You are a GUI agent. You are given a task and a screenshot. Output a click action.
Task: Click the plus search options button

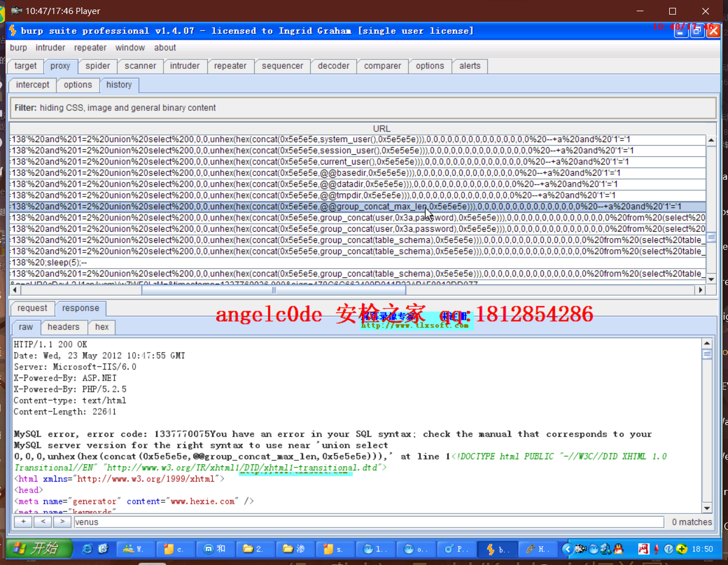(x=24, y=522)
